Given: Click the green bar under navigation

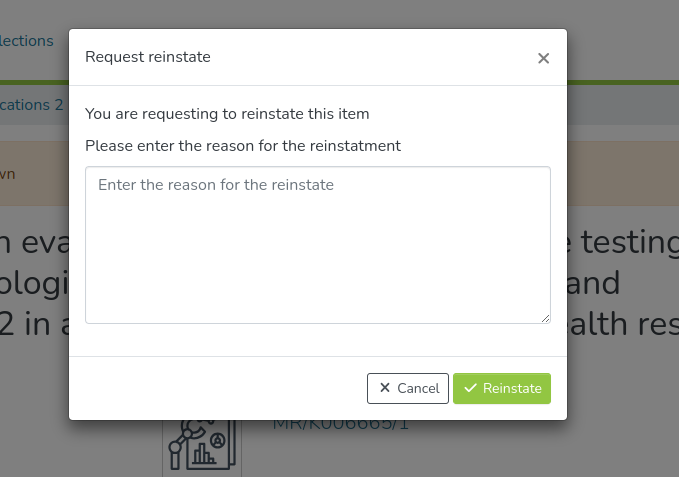Looking at the screenshot, I should (620, 82).
